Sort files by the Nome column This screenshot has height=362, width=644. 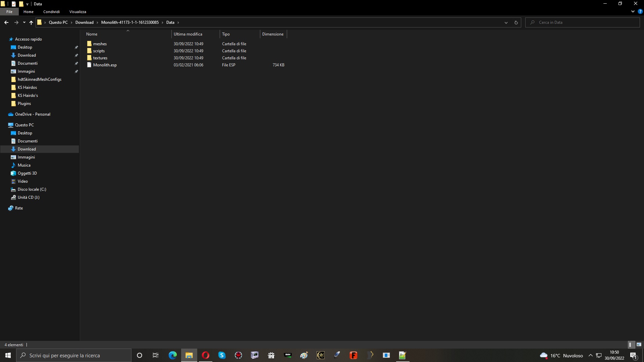tap(127, 34)
